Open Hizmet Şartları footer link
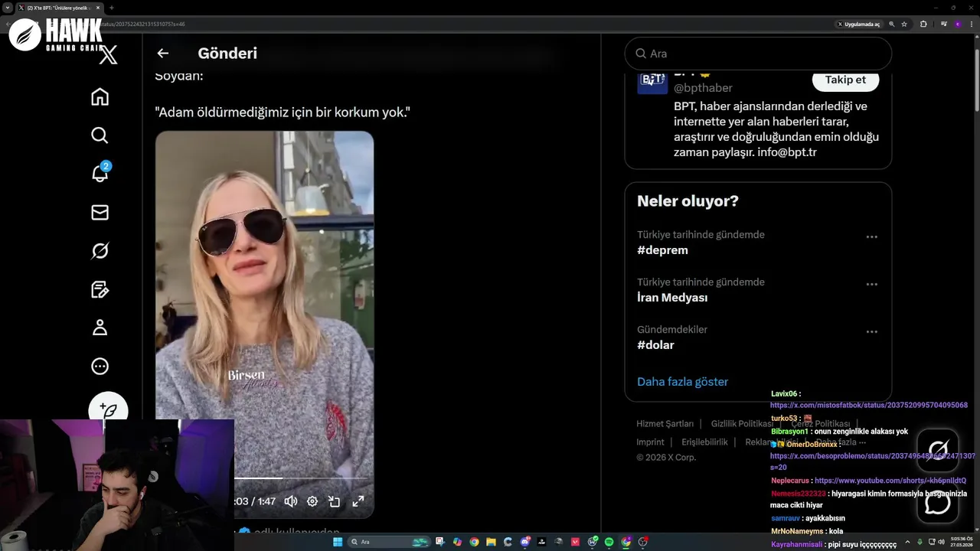 [x=665, y=424]
